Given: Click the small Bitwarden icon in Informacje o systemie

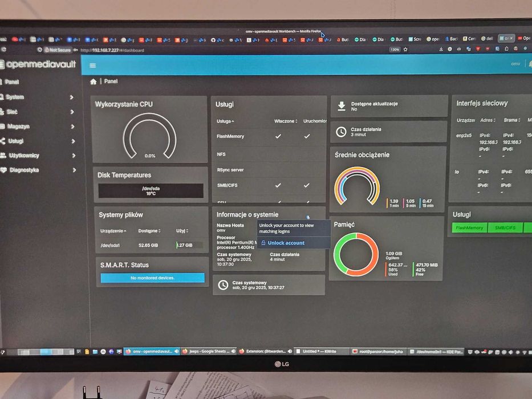Looking at the screenshot, I should (x=308, y=217).
